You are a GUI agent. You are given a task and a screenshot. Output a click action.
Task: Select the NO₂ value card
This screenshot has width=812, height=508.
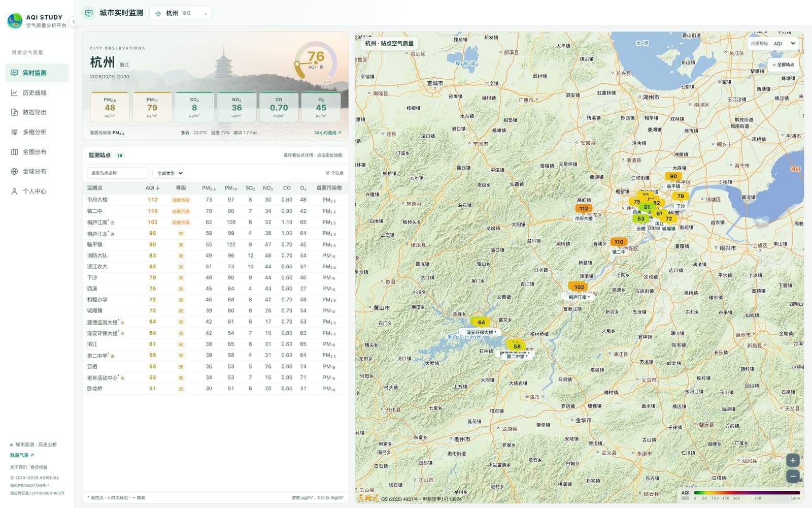tap(236, 107)
